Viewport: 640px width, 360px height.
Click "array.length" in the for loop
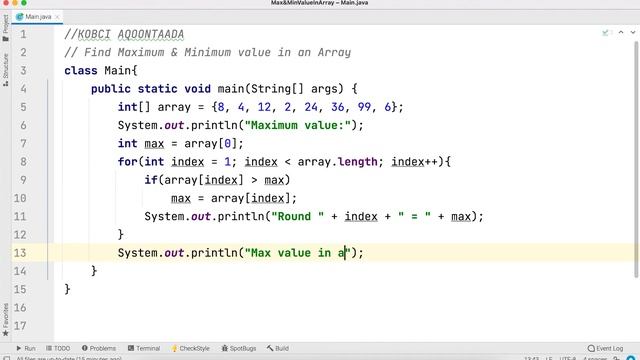338,162
